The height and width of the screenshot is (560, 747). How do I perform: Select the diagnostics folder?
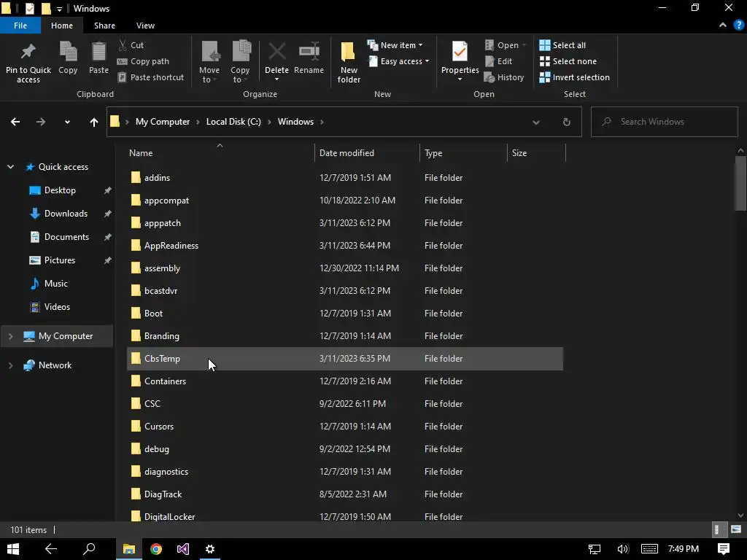click(345, 472)
